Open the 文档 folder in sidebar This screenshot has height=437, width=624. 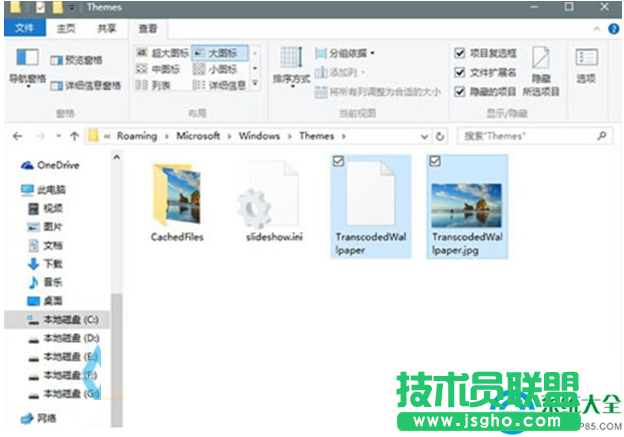45,246
